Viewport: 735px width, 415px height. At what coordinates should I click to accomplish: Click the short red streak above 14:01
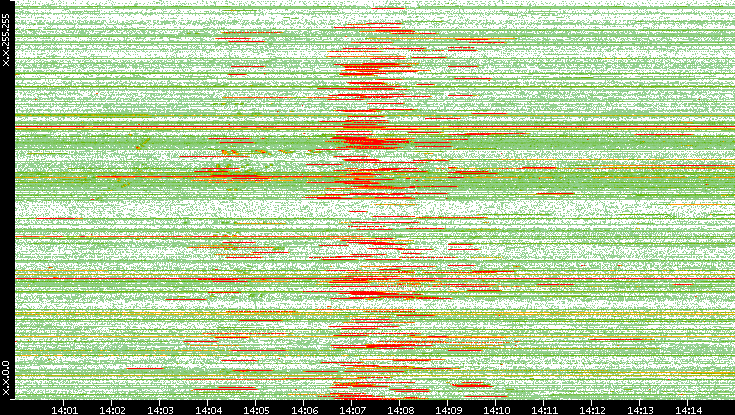(60, 217)
